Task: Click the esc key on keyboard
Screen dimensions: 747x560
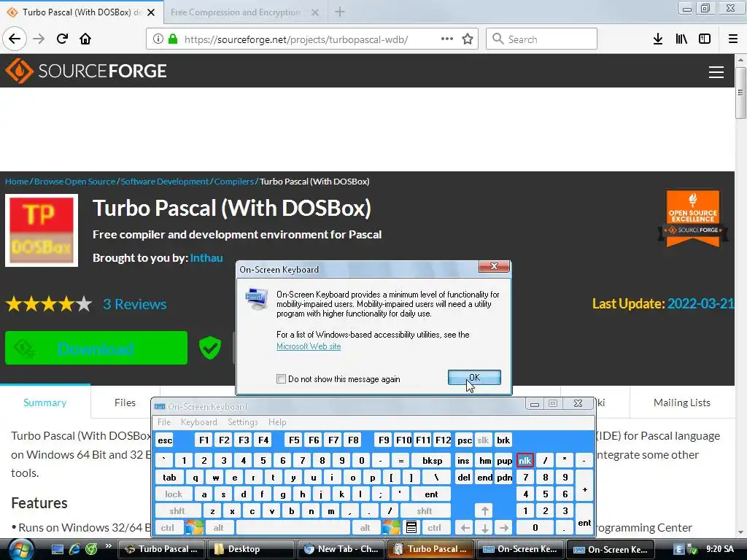Action: 165,440
